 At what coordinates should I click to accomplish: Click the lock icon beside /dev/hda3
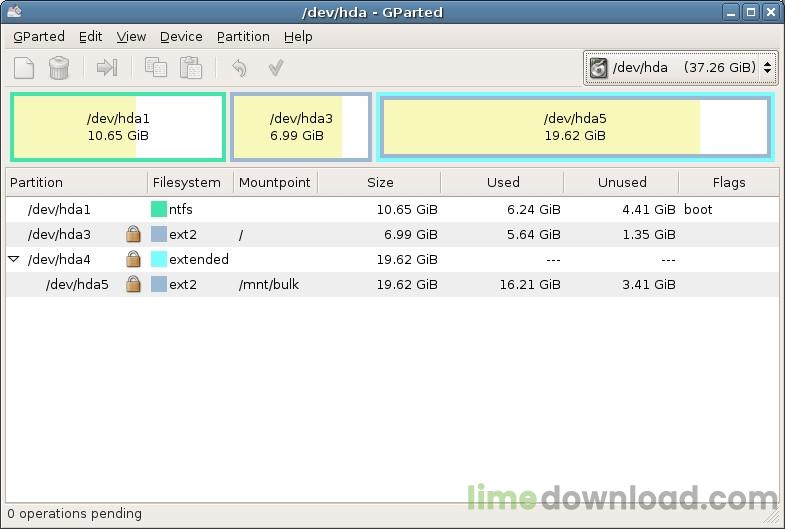pos(133,234)
